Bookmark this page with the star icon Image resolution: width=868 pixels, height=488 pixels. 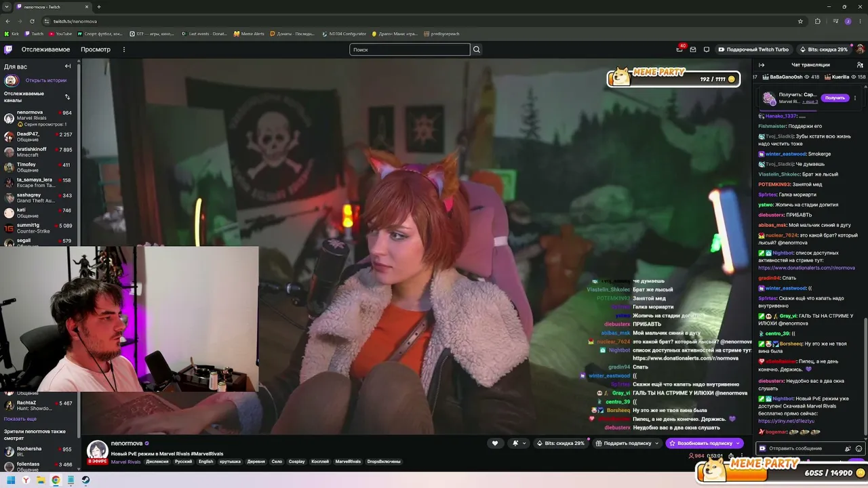(800, 21)
